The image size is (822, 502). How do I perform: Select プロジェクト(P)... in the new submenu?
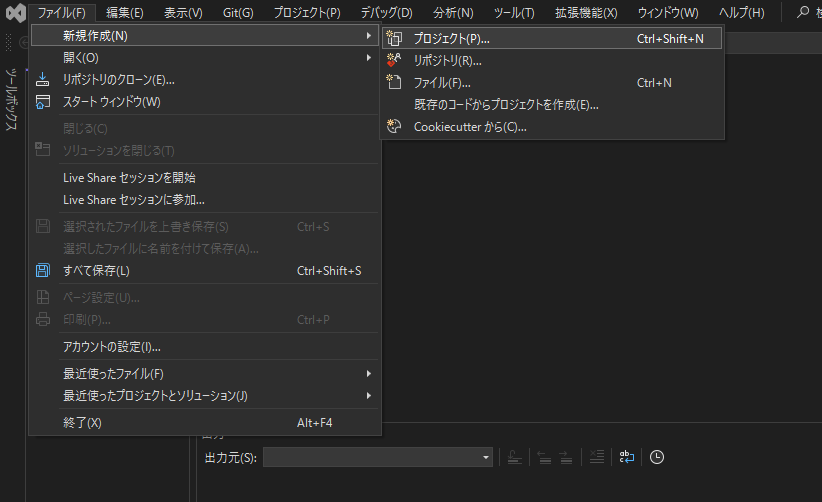[553, 38]
